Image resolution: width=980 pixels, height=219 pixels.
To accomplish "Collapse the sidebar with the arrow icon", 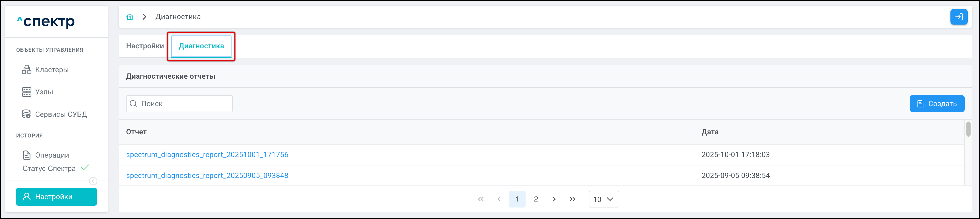I will click(x=93, y=181).
